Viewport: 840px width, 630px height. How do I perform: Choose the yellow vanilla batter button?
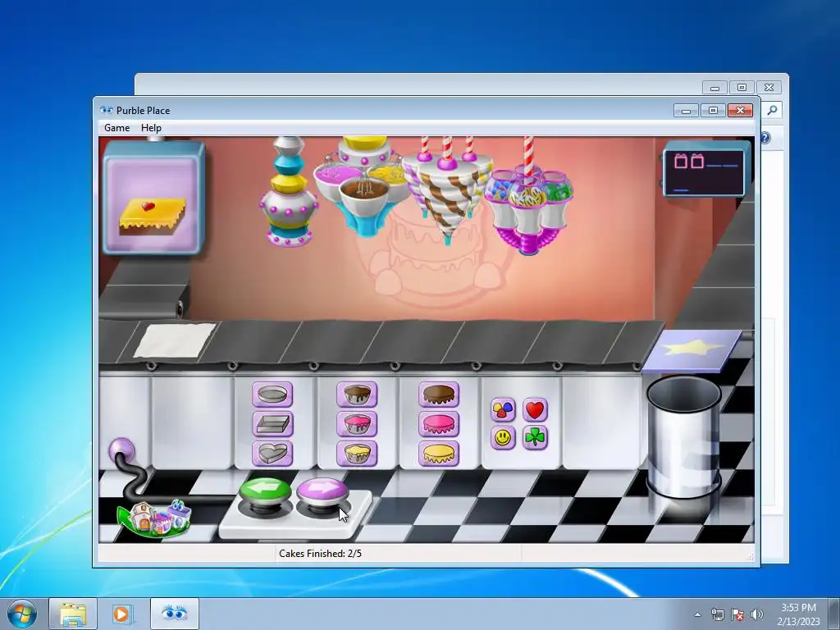[357, 454]
